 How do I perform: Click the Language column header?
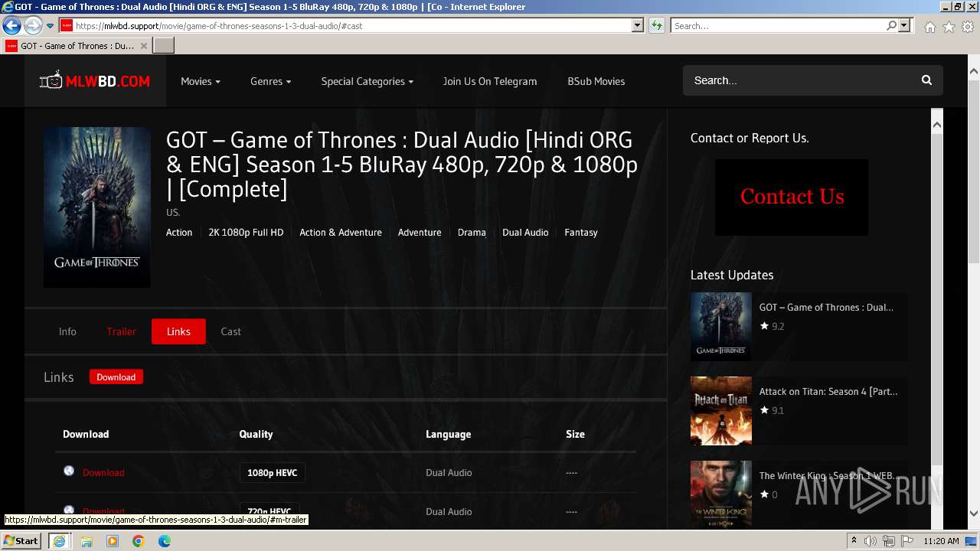[x=448, y=434]
